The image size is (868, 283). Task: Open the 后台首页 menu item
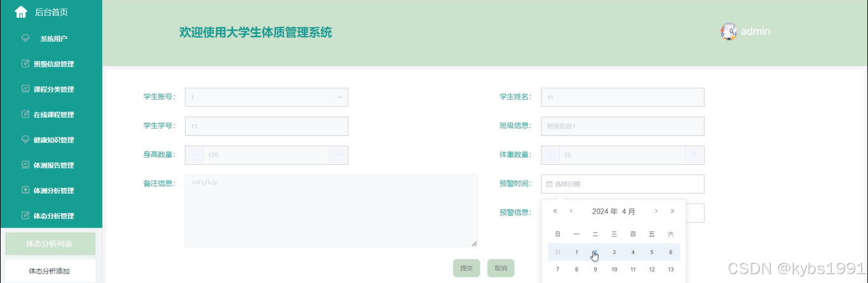click(51, 12)
